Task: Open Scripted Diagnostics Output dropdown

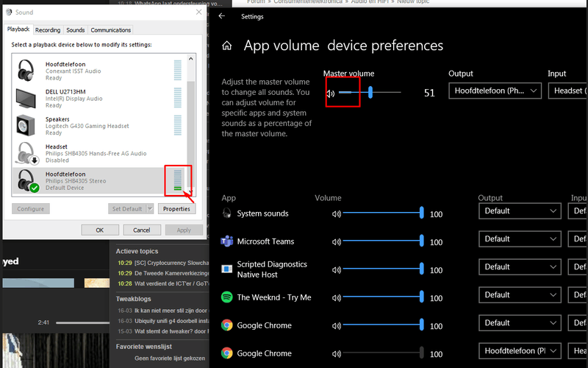Action: point(520,267)
